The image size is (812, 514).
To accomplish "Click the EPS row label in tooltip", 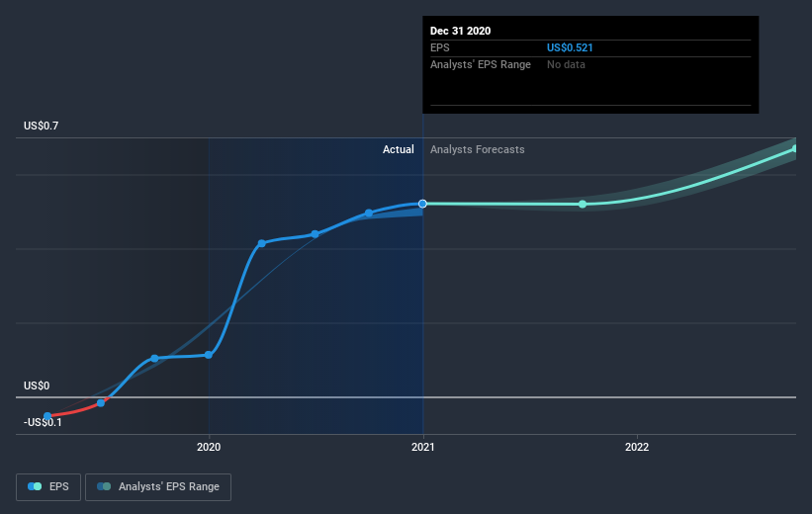I will pos(440,47).
